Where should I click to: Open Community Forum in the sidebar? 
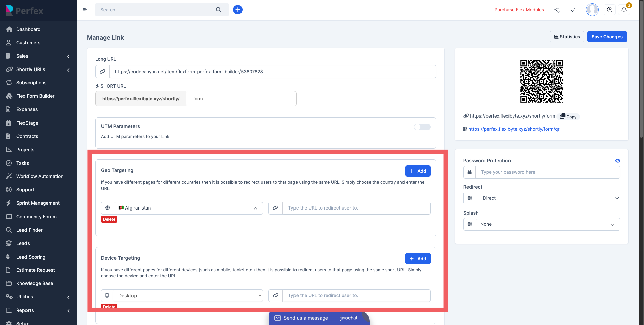pos(37,217)
